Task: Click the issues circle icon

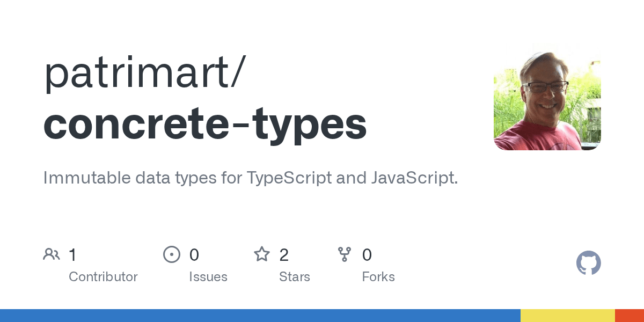Action: coord(172,254)
